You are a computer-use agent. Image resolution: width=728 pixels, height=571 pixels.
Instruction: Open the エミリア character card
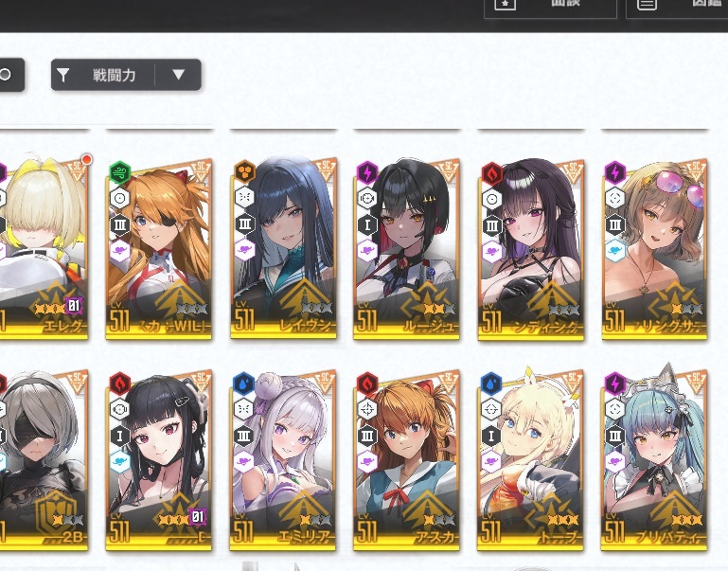[x=283, y=459]
